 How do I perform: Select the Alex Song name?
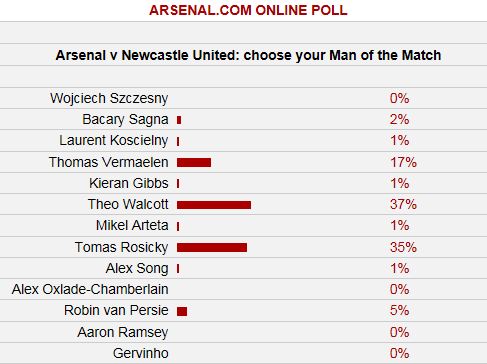[x=137, y=268]
